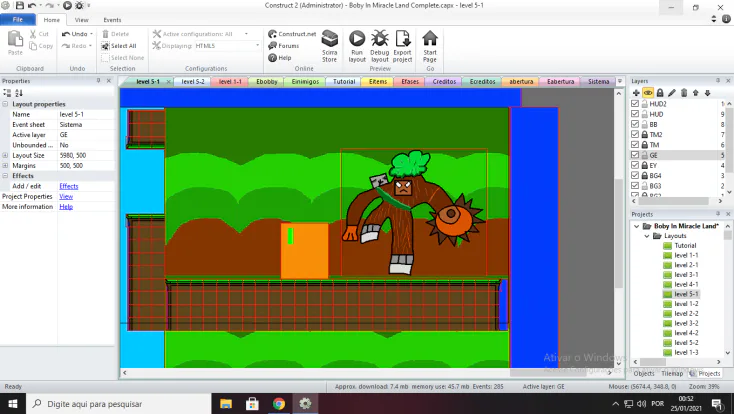Click the rename layer pencil icon

(x=672, y=93)
